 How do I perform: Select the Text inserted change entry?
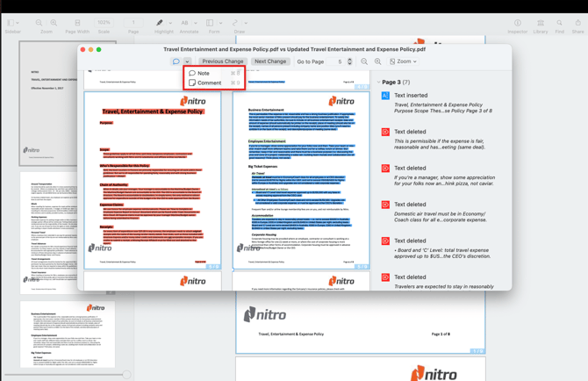tap(411, 96)
